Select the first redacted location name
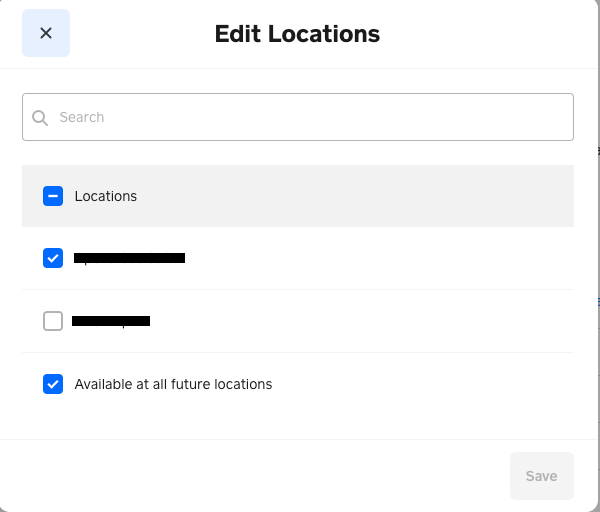Screen dimensions: 600x512 [130, 258]
